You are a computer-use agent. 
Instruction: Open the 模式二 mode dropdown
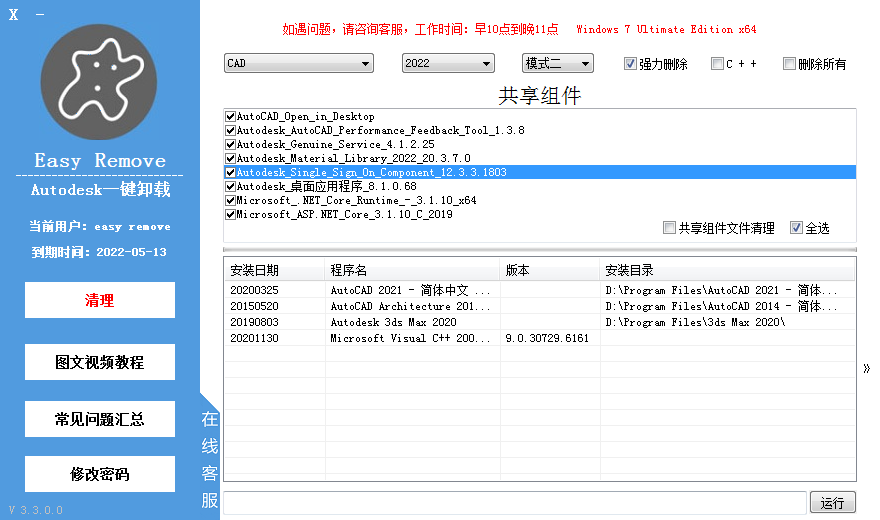[557, 63]
